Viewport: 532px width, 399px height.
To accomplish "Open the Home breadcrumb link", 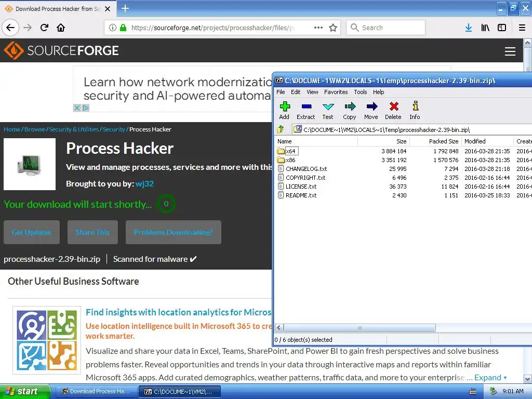I will (x=12, y=129).
